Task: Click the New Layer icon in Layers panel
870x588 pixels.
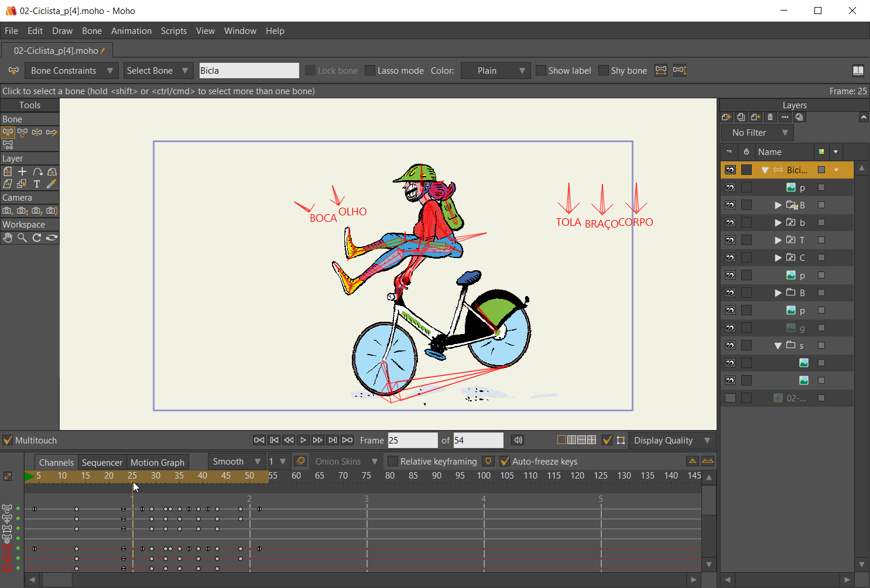Action: (727, 117)
